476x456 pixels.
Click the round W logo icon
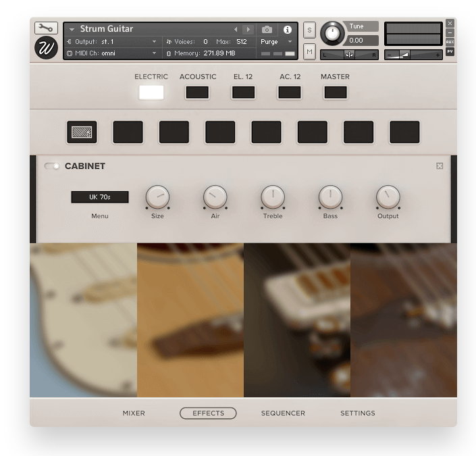[46, 48]
